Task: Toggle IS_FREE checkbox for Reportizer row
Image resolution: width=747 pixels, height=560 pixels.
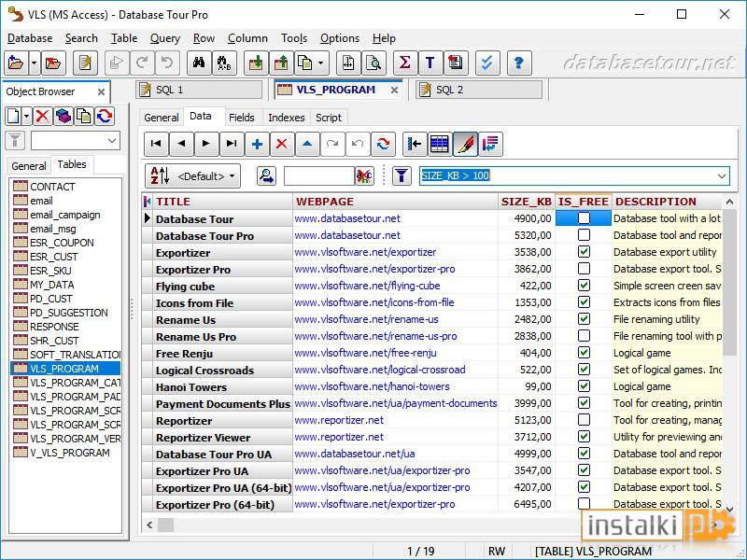Action: pos(584,419)
